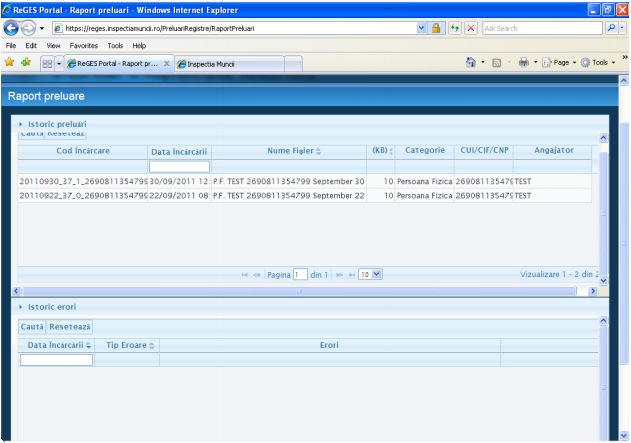The height and width of the screenshot is (443, 631).
Task: Open the Edit menu
Action: point(31,45)
